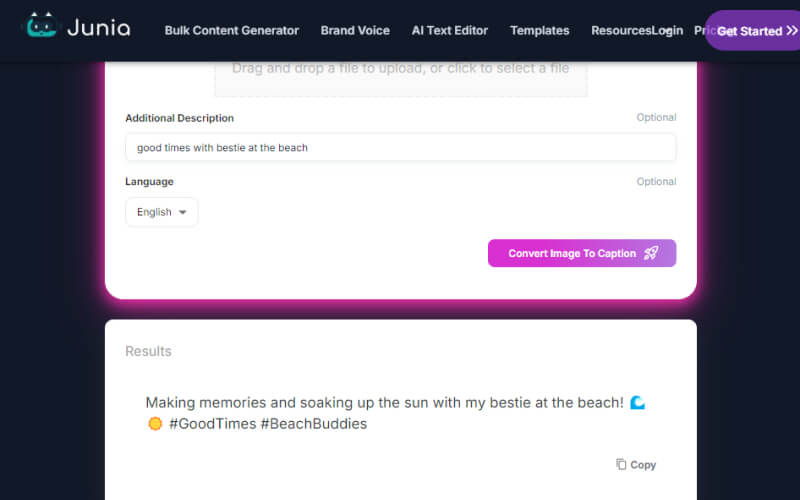Click the Login link
This screenshot has width=800, height=500.
click(x=668, y=30)
